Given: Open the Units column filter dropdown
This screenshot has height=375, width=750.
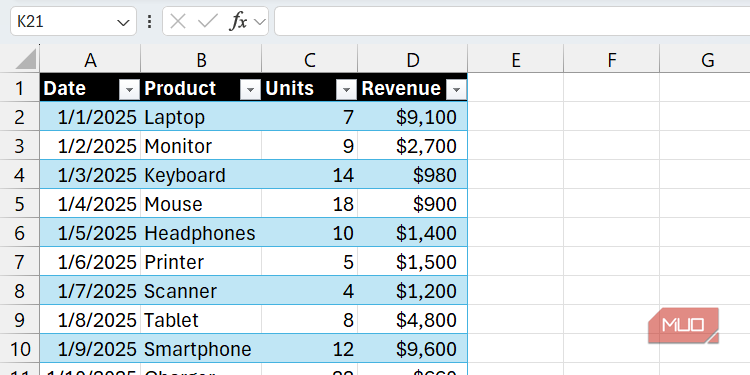Looking at the screenshot, I should 346,89.
